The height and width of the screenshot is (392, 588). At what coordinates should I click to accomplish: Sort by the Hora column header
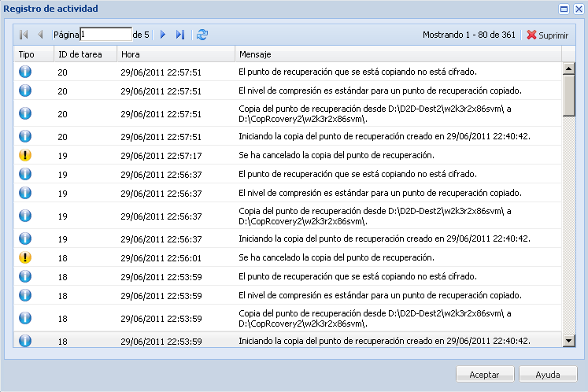coord(176,54)
